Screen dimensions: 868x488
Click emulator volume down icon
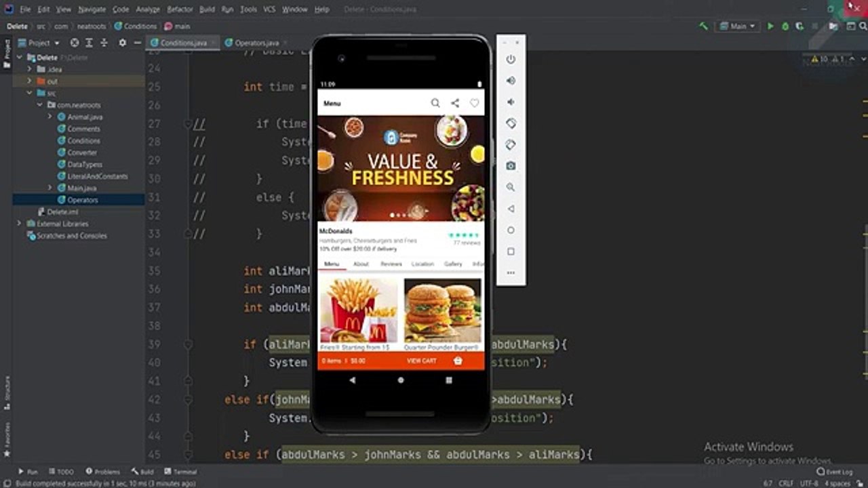511,102
